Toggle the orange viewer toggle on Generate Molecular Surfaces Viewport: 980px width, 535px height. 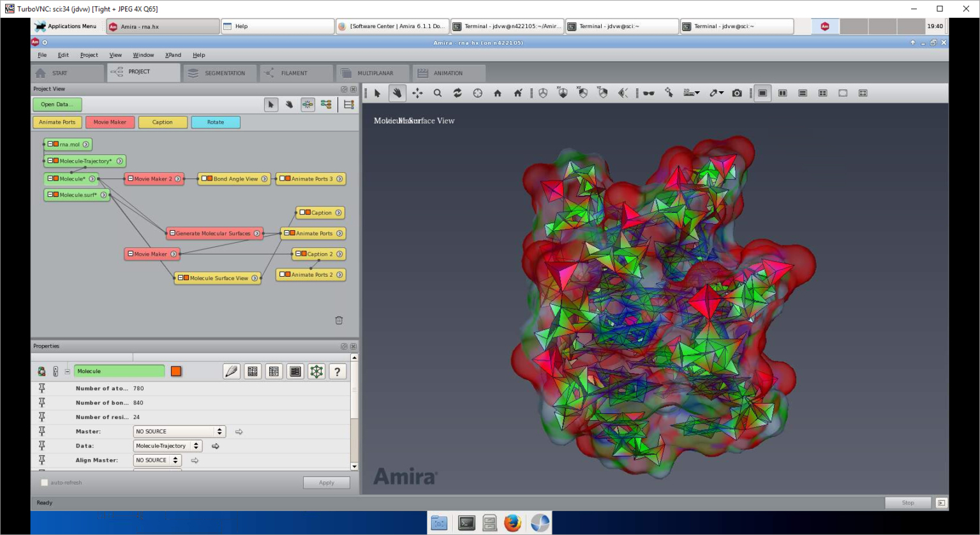(x=173, y=233)
